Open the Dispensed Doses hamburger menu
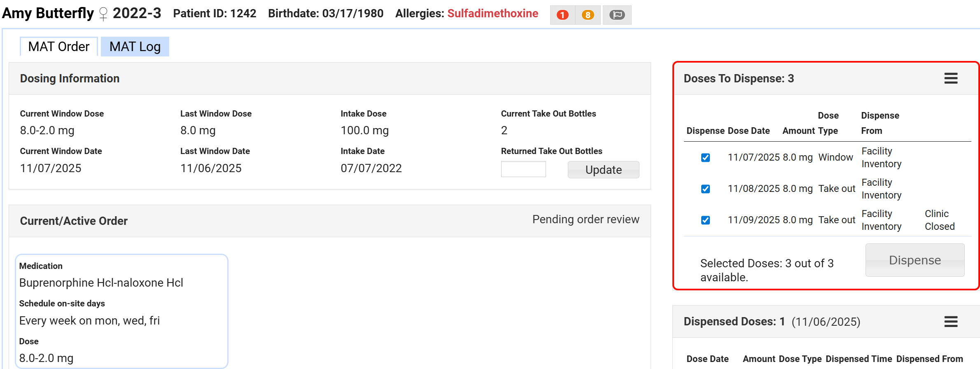The width and height of the screenshot is (980, 369). (951, 322)
